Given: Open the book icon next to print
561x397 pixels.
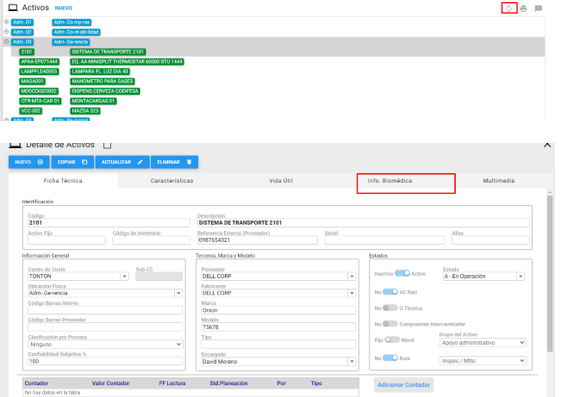Looking at the screenshot, I should 538,8.
